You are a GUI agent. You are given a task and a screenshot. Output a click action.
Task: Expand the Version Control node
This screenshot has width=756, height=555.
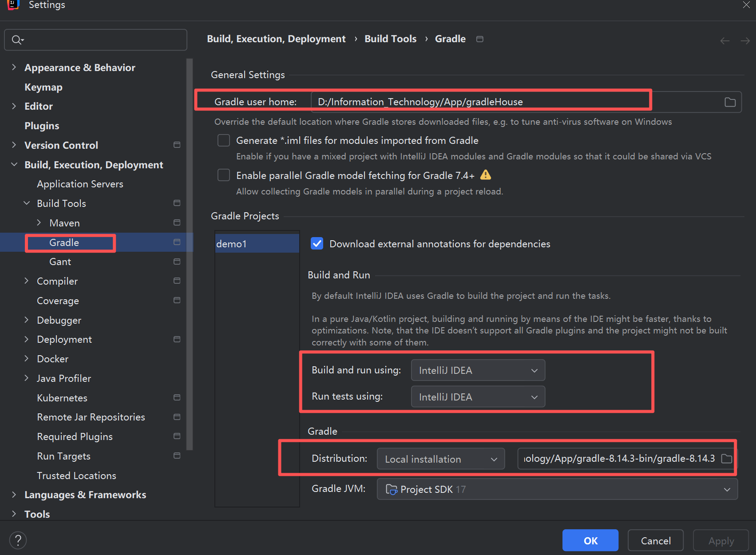pyautogui.click(x=14, y=145)
